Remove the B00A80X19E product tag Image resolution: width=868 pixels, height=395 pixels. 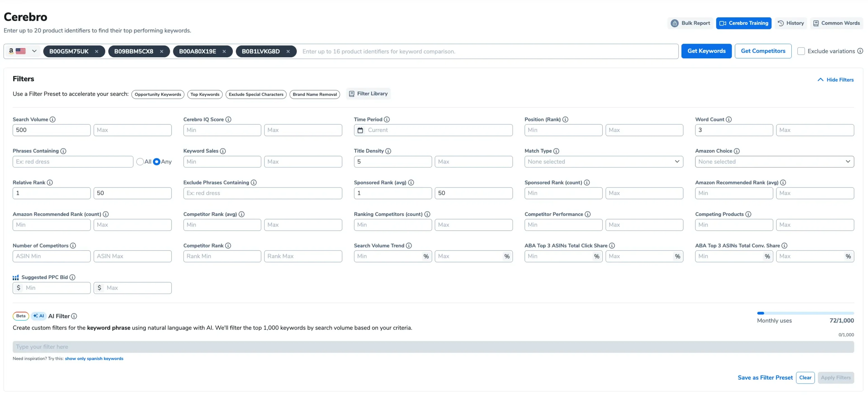click(x=224, y=52)
